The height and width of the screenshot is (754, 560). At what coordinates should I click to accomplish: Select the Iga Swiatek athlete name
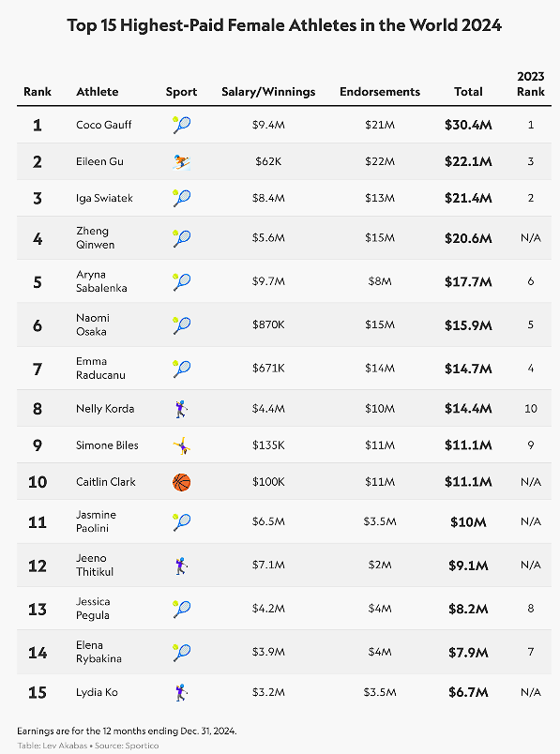pos(104,198)
